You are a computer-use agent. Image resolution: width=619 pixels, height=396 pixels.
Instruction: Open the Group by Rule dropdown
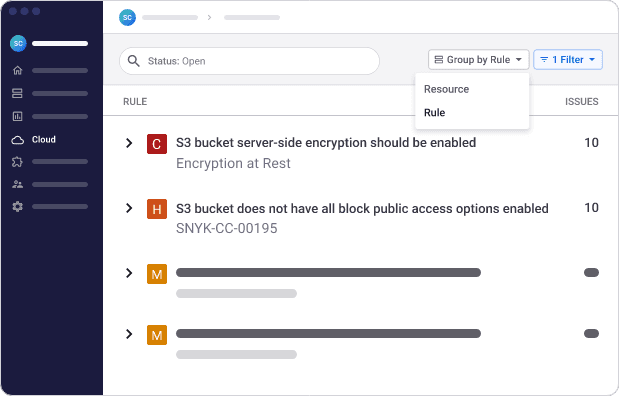[478, 60]
